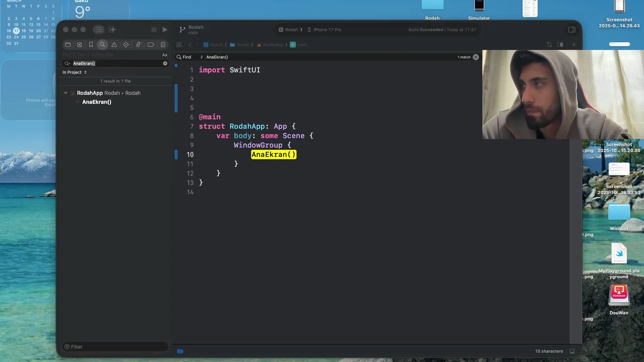Click 'struct RodahApp: App' line
Screen dimensions: 644x362
(247, 126)
